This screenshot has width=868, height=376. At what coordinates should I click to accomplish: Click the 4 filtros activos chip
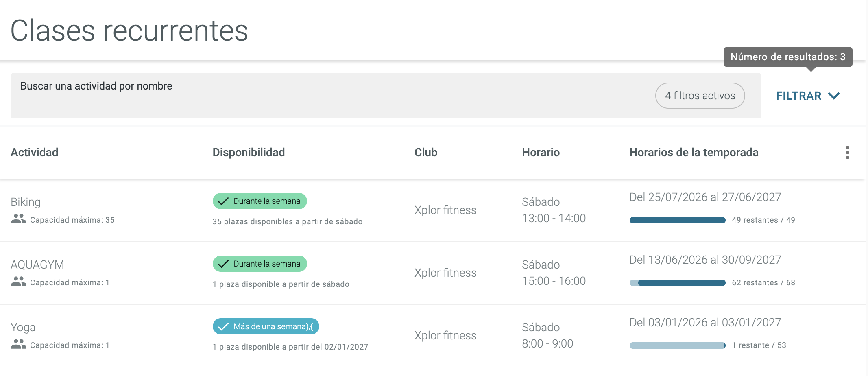pyautogui.click(x=700, y=96)
